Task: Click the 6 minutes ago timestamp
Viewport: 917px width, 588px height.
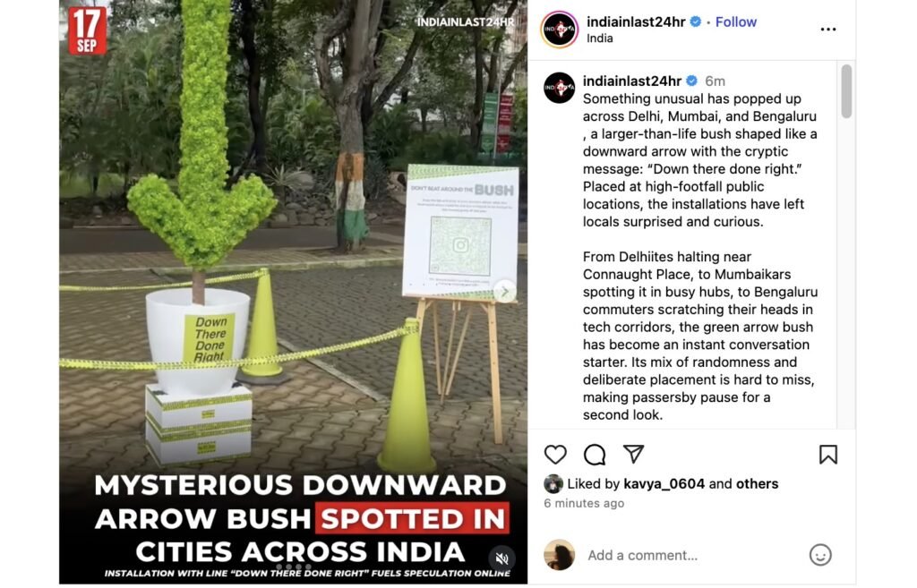Action: pyautogui.click(x=584, y=503)
